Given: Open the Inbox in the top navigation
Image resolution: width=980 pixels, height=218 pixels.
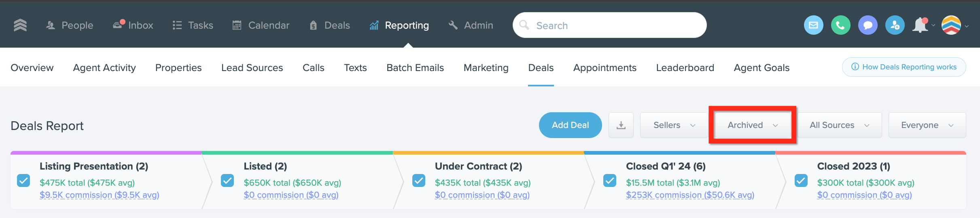Looking at the screenshot, I should tap(133, 25).
